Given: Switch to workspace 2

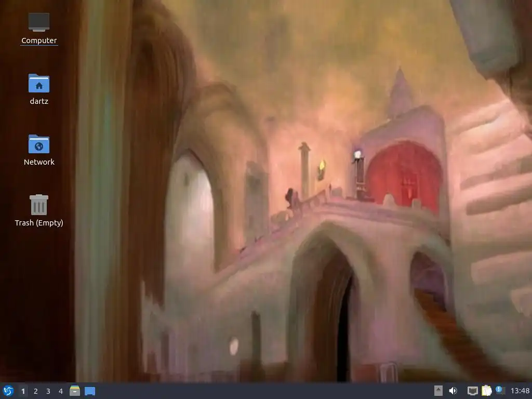Looking at the screenshot, I should 36,391.
